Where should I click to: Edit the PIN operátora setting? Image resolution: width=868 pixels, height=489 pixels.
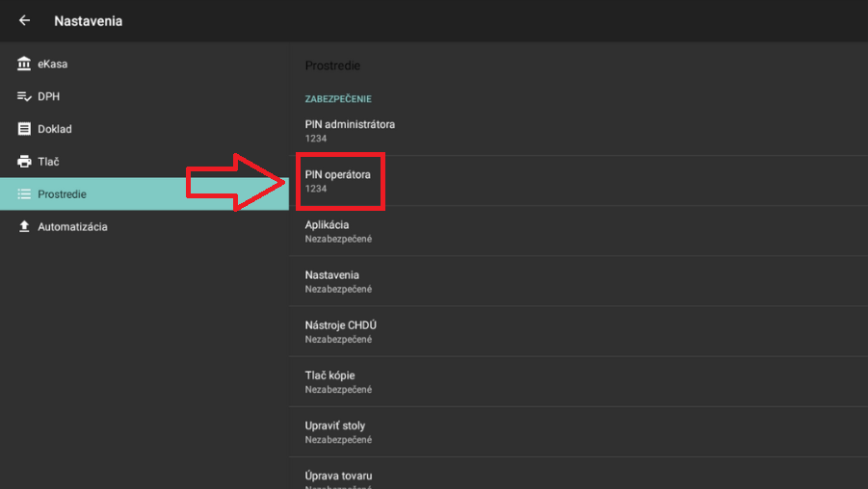point(338,181)
